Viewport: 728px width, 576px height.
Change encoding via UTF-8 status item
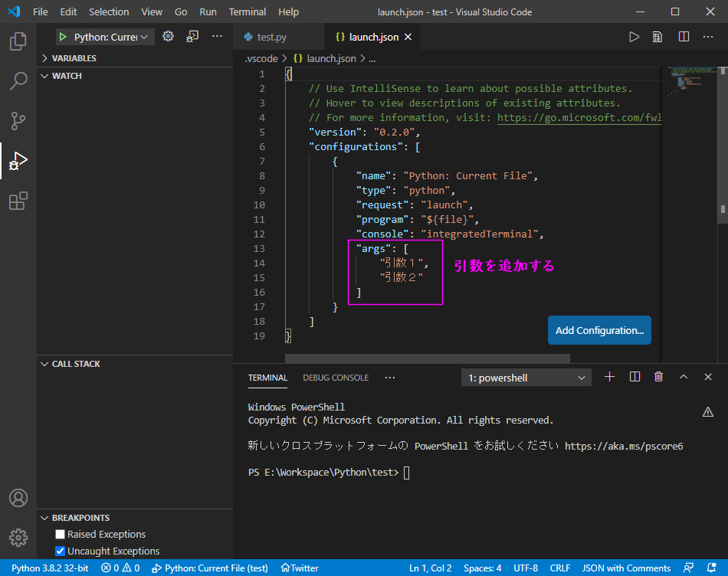tap(526, 568)
